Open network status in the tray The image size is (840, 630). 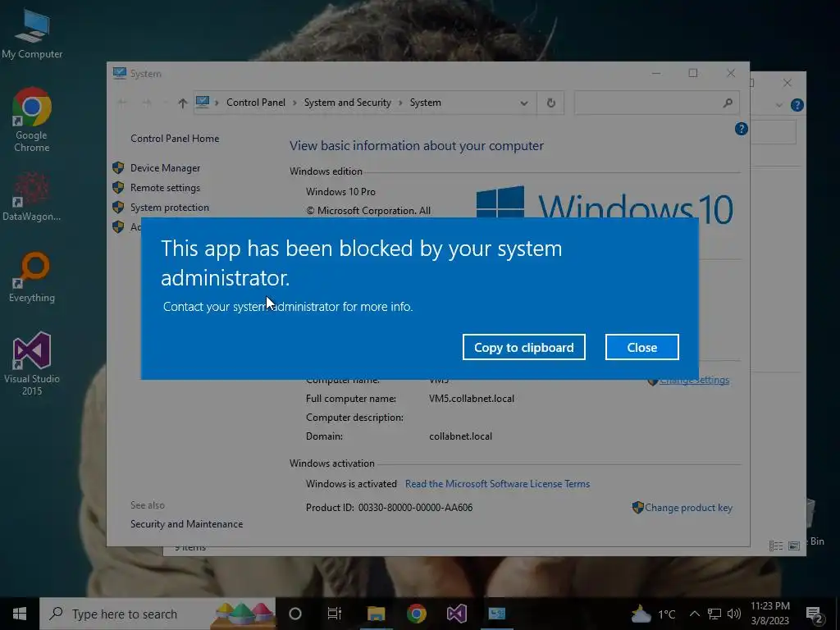pyautogui.click(x=714, y=614)
